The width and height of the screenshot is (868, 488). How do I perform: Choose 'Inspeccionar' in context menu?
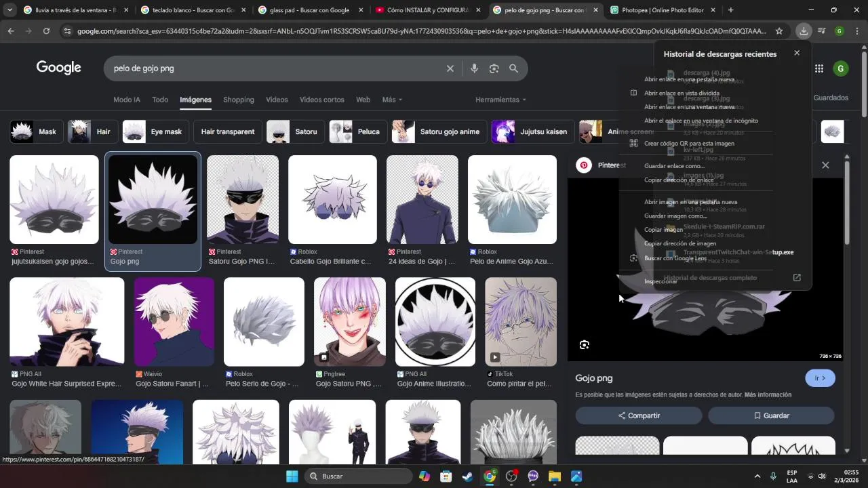(x=660, y=281)
